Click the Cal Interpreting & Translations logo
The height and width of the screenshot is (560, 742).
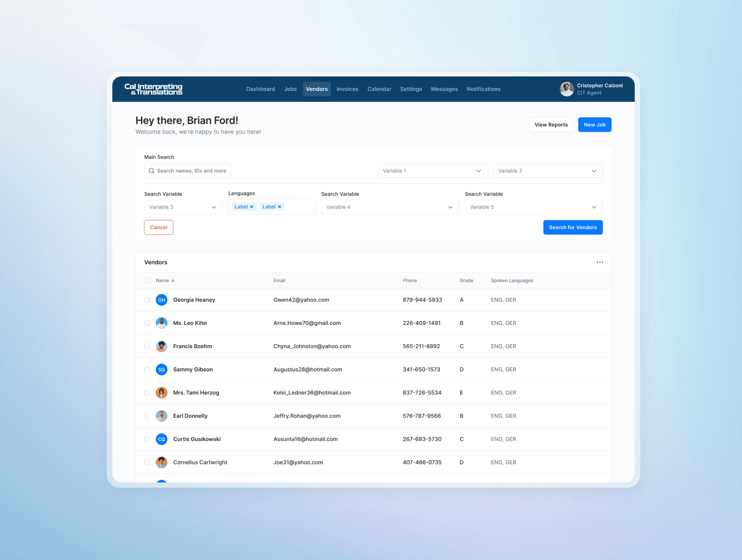(x=153, y=89)
